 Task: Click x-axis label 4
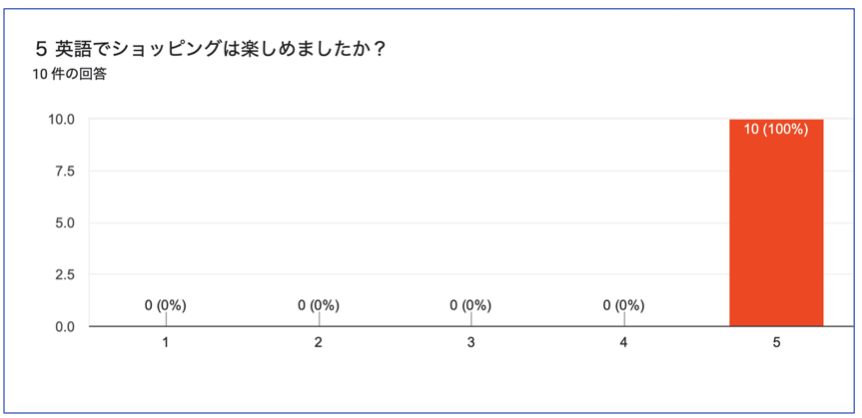click(623, 343)
